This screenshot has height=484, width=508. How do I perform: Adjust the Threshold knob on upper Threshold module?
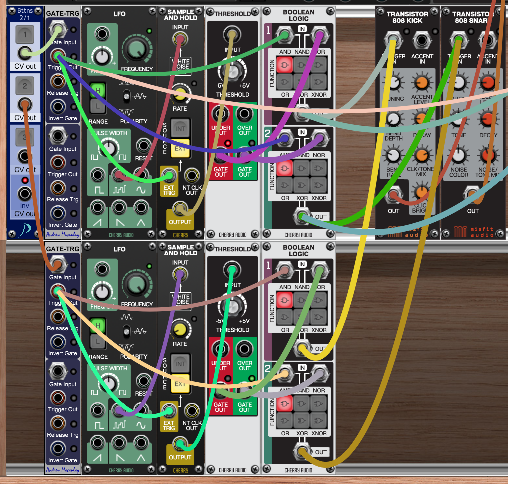tap(232, 72)
